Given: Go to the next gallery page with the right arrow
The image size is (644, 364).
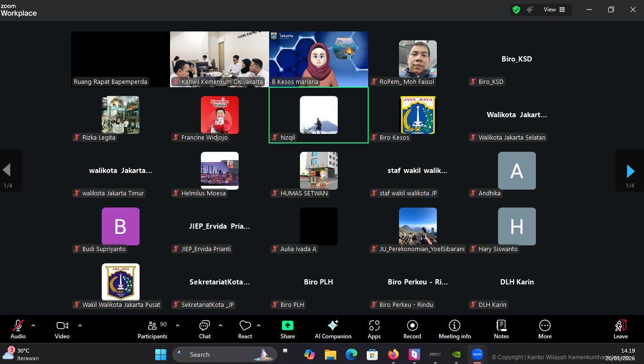Looking at the screenshot, I should 630,171.
